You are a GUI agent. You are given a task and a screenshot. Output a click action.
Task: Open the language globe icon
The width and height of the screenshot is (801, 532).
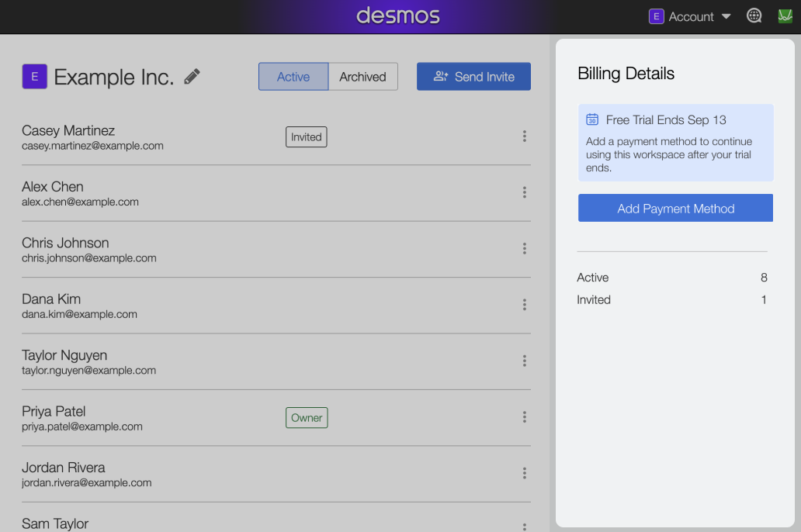[754, 16]
